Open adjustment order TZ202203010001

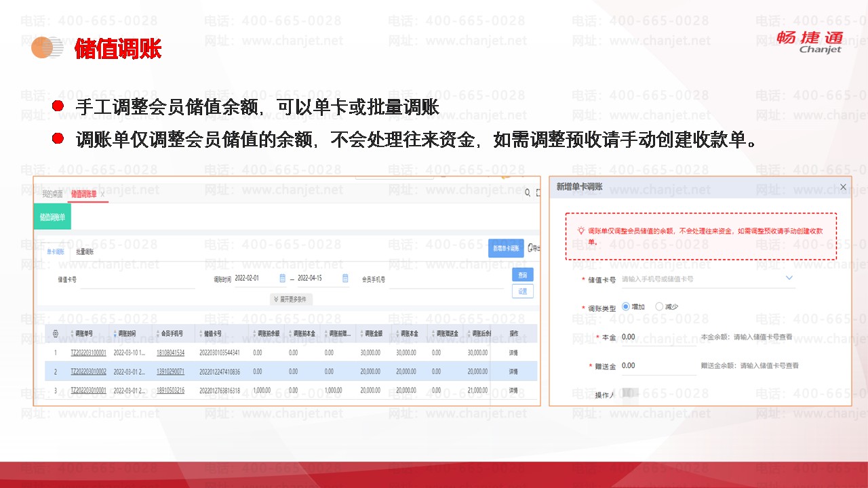pos(88,390)
